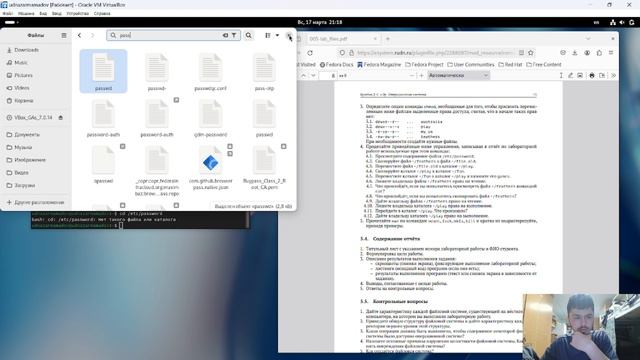This screenshot has height=360, width=640.
Task: Reload the page in Firefox
Action: pos(310,53)
